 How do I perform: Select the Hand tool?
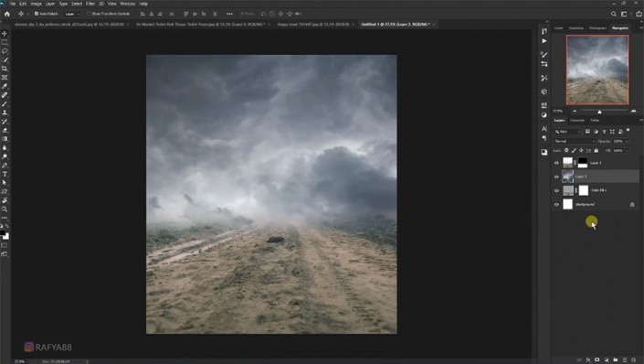5,200
